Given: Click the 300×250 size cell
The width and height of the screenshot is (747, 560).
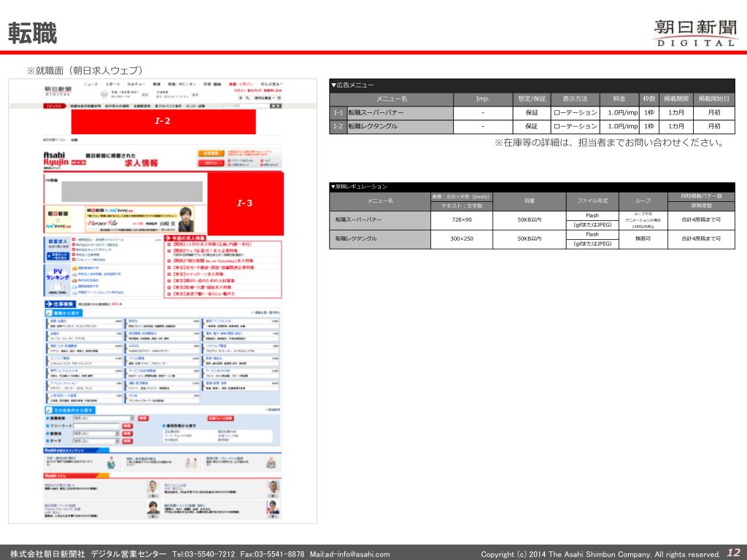Looking at the screenshot, I should (461, 238).
